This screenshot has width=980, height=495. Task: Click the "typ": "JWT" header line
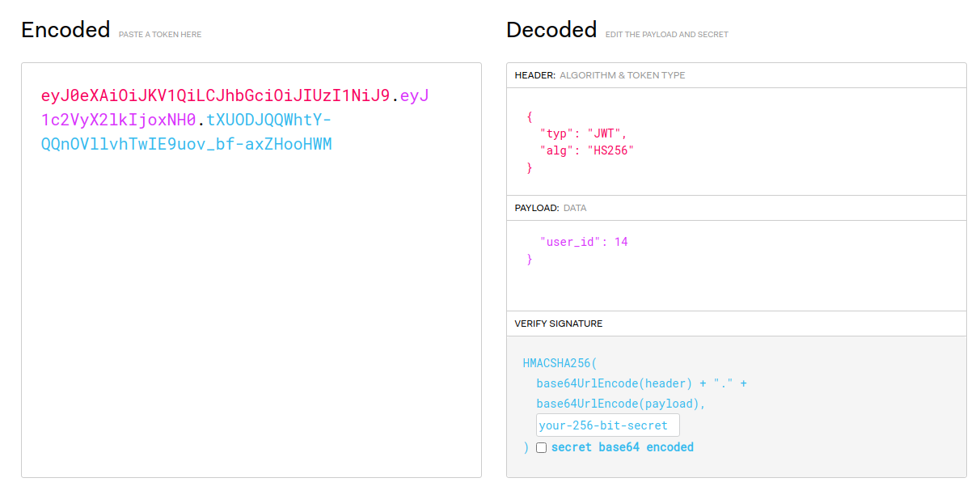583,133
